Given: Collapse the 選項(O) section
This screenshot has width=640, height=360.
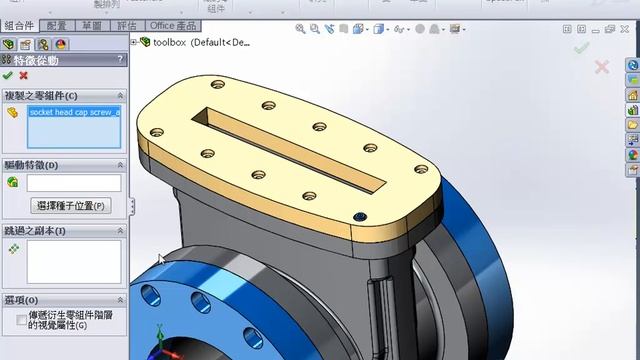Looking at the screenshot, I should click(x=120, y=300).
